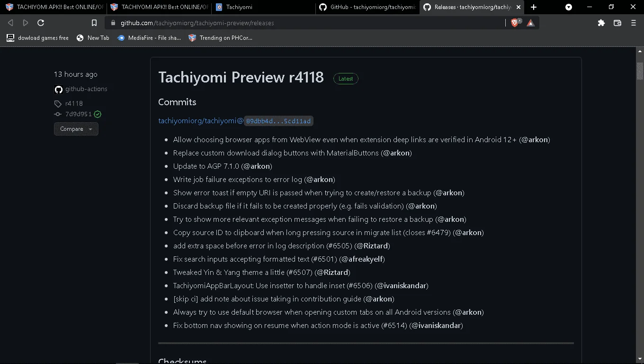644x364 pixels.
Task: Open the MediaFire bookmark
Action: (149, 38)
